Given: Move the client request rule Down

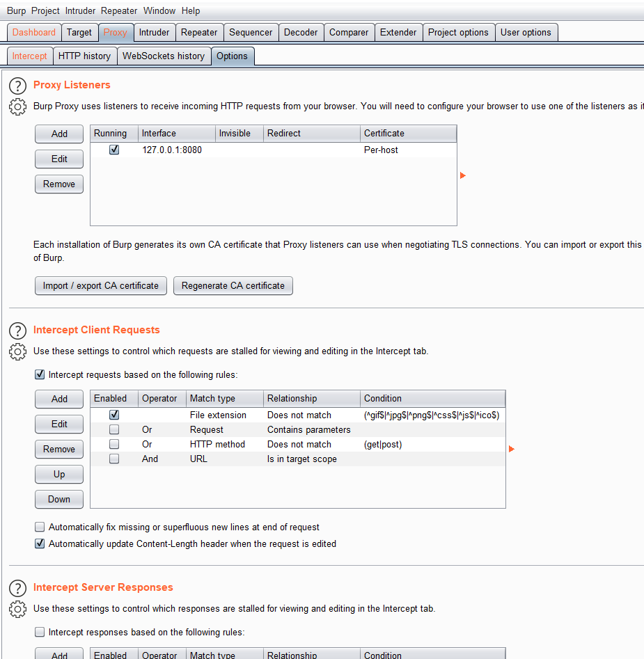Looking at the screenshot, I should click(x=59, y=499).
